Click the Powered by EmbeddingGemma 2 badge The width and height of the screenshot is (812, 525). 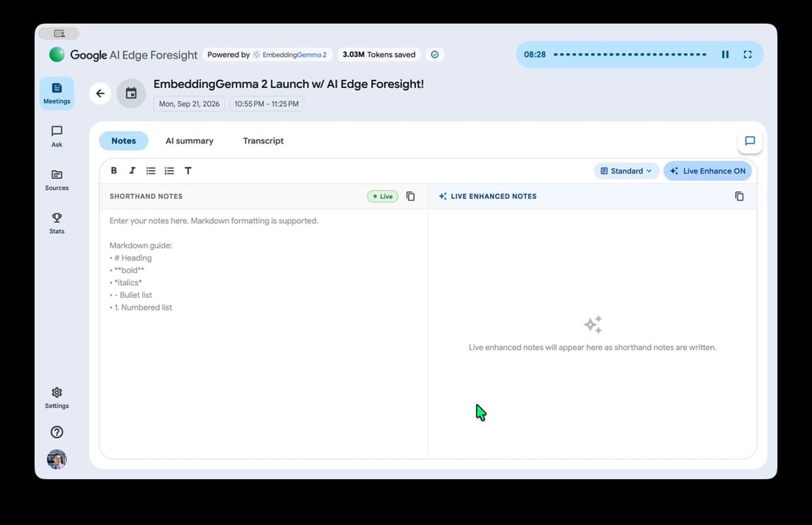click(267, 54)
